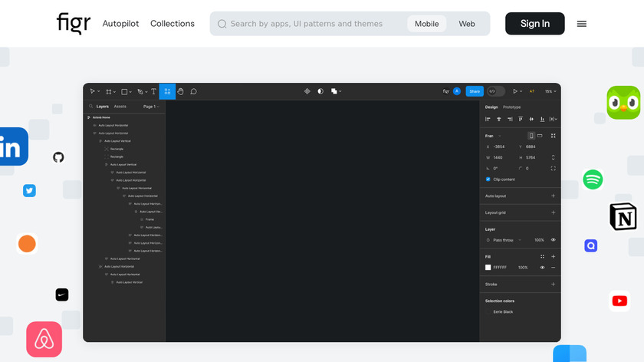Switch to the Prototype tab
644x362 pixels.
click(511, 107)
